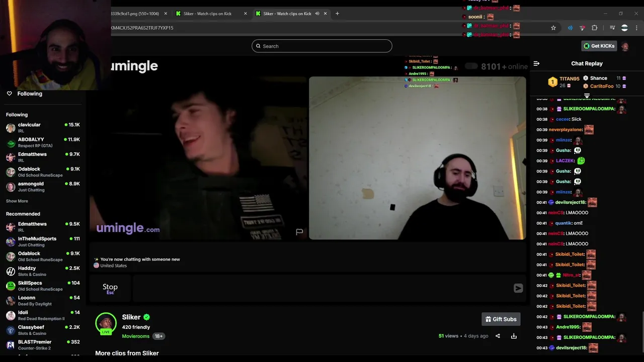
Task: Share the clip using the share icon
Action: (498, 336)
